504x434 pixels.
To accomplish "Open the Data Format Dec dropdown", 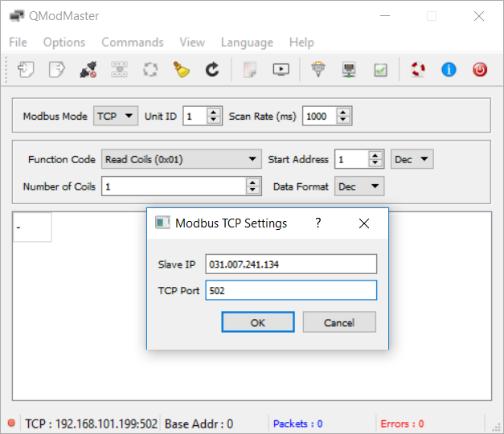I will [359, 186].
